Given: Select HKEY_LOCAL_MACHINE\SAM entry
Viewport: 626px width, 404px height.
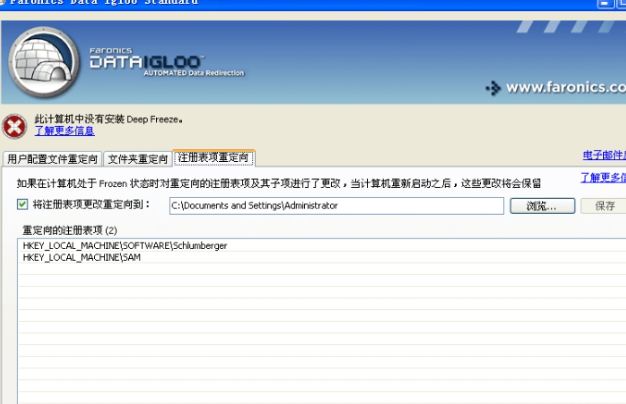Looking at the screenshot, I should [x=321, y=257].
